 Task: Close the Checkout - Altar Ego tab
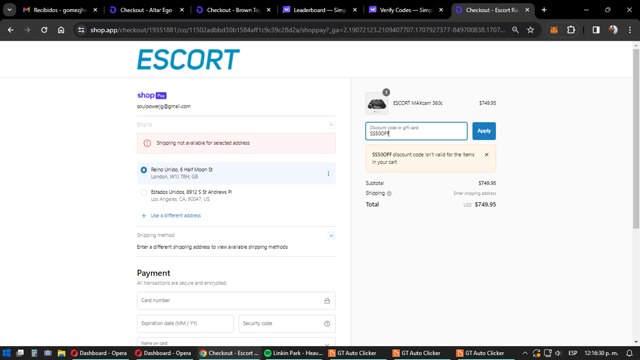pos(182,10)
